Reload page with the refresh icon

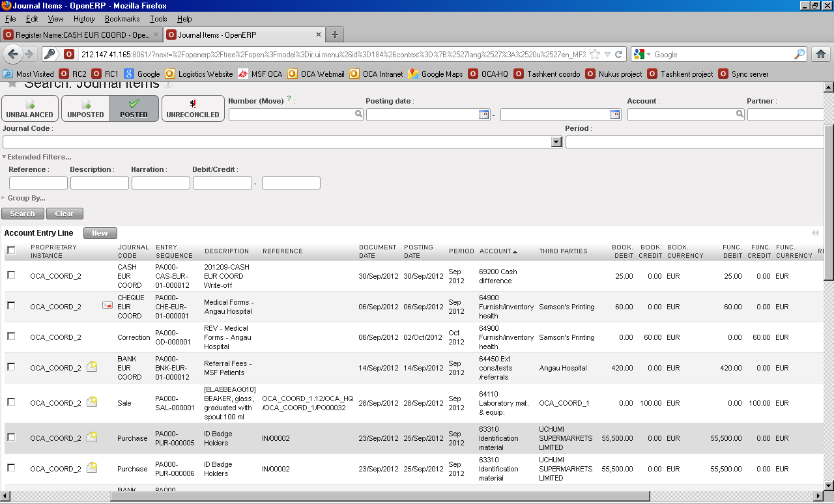pos(619,54)
